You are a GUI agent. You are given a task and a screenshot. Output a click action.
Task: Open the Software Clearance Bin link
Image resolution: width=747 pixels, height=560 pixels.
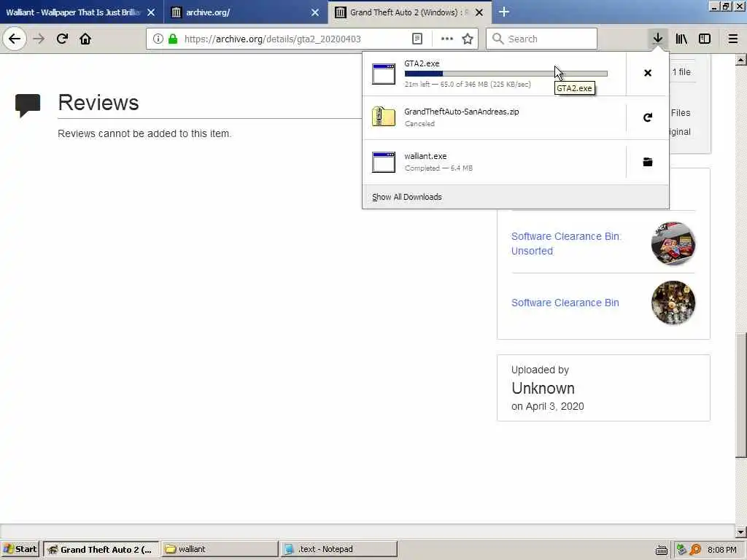point(565,303)
